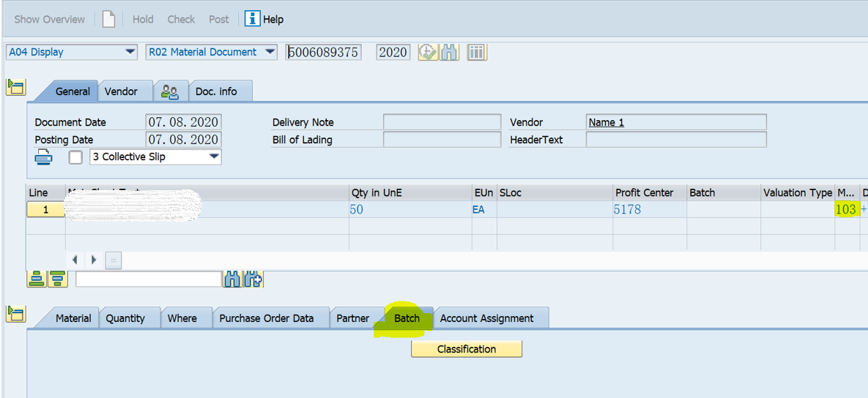Click the find next binoculars-plus icon
This screenshot has height=398, width=868.
click(253, 279)
